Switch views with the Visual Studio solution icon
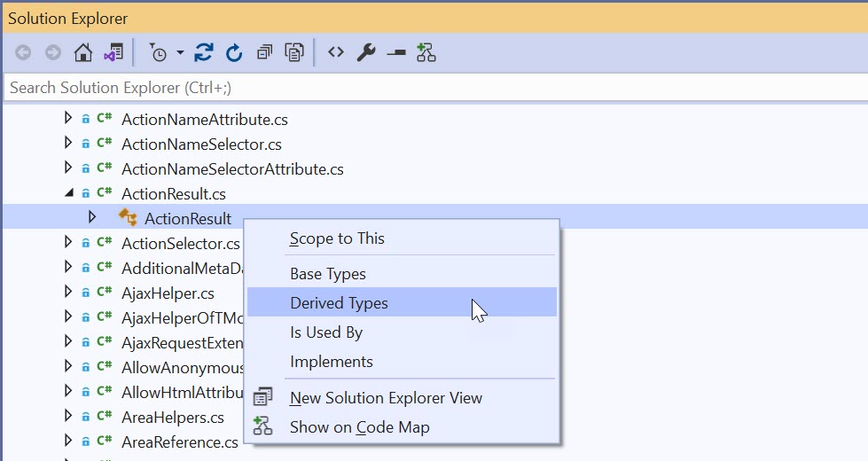 tap(113, 52)
